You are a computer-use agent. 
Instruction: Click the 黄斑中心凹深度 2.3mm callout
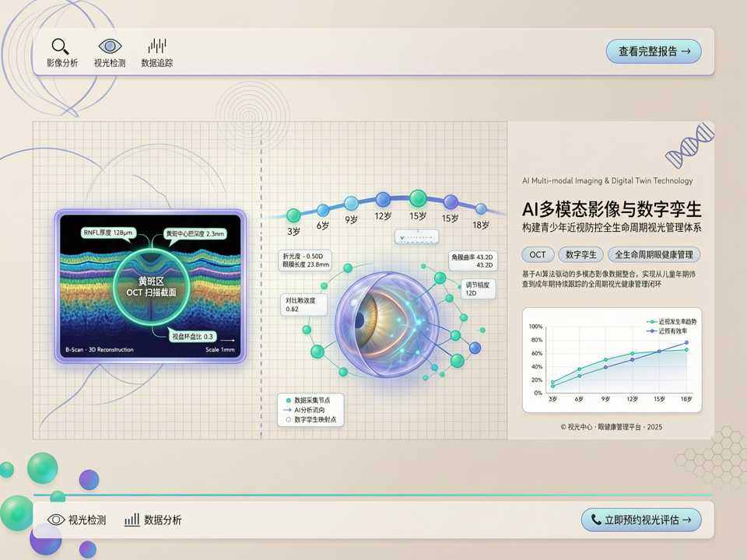pyautogui.click(x=195, y=234)
